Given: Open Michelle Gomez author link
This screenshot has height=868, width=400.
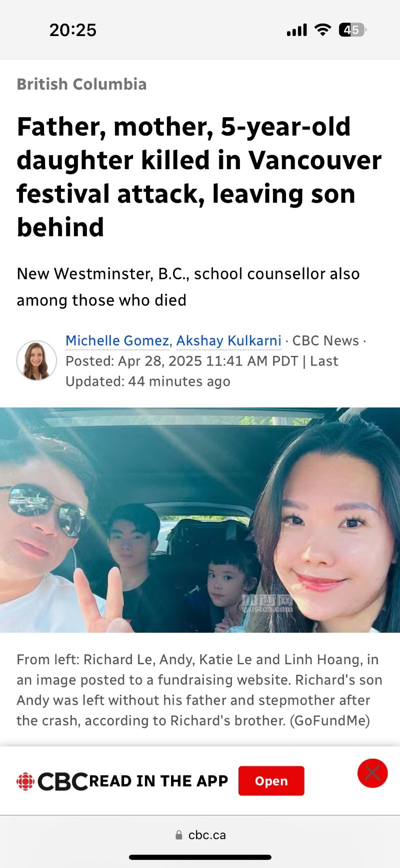Looking at the screenshot, I should (x=117, y=341).
